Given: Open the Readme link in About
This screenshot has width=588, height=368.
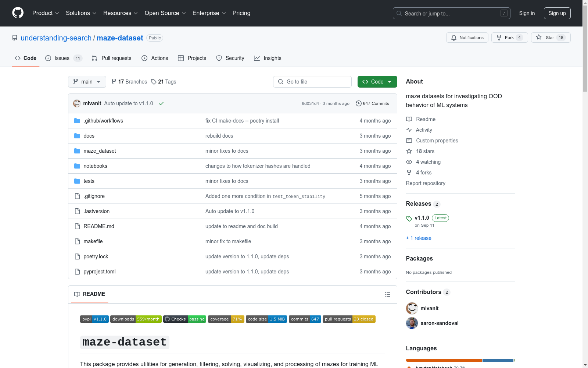Looking at the screenshot, I should [x=421, y=119].
